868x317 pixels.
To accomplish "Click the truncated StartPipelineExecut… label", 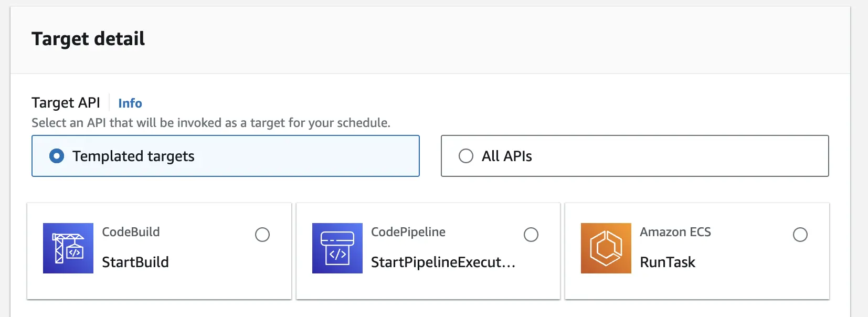I will coord(443,262).
